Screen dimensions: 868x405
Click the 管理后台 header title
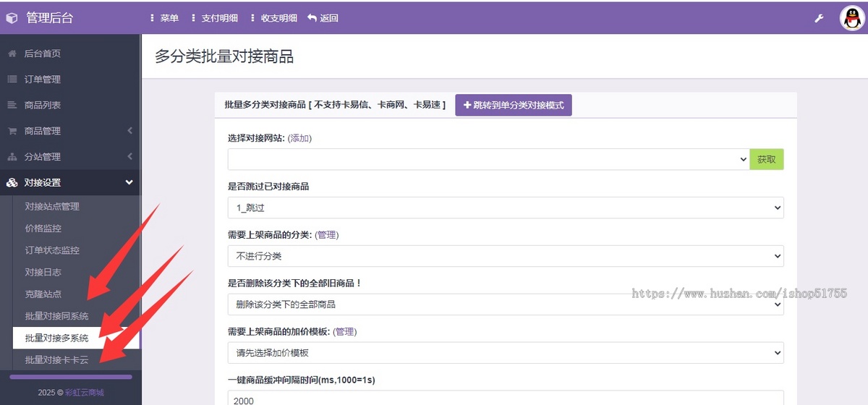pos(49,18)
